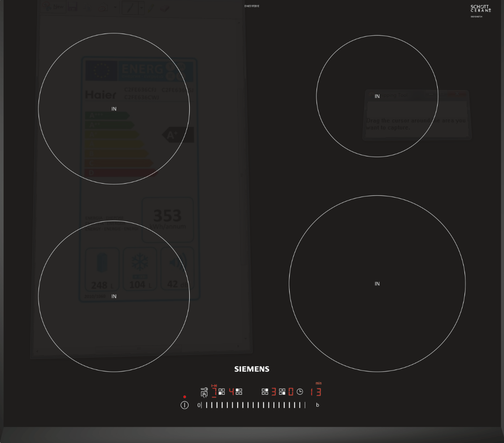Click the EH651FEB1E model number text
504x443 pixels.
[x=252, y=6]
